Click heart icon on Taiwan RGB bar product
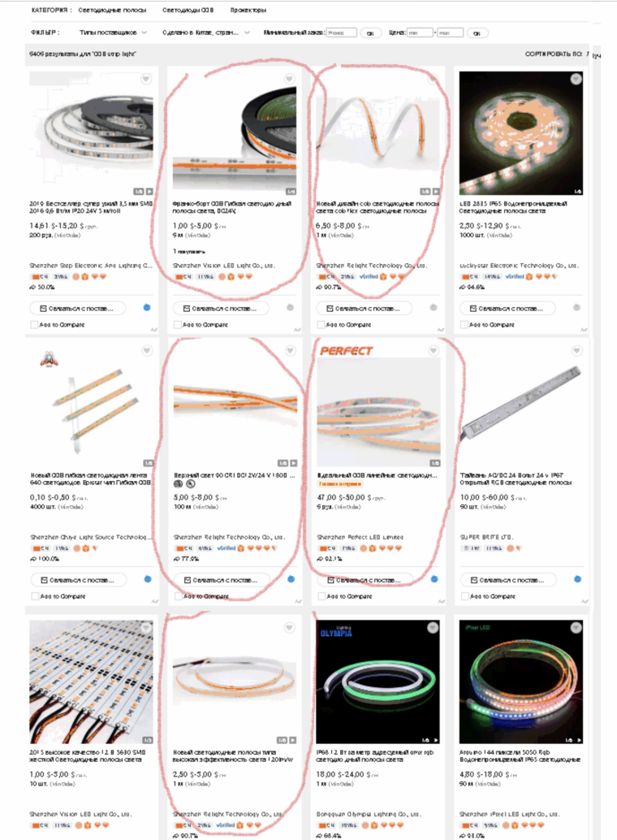Image resolution: width=617 pixels, height=840 pixels. tap(577, 351)
